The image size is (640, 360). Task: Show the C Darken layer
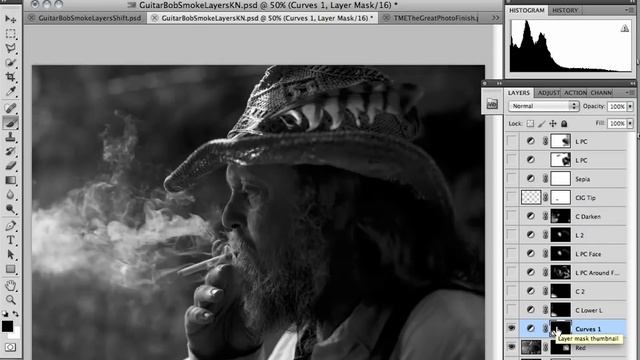click(x=511, y=216)
